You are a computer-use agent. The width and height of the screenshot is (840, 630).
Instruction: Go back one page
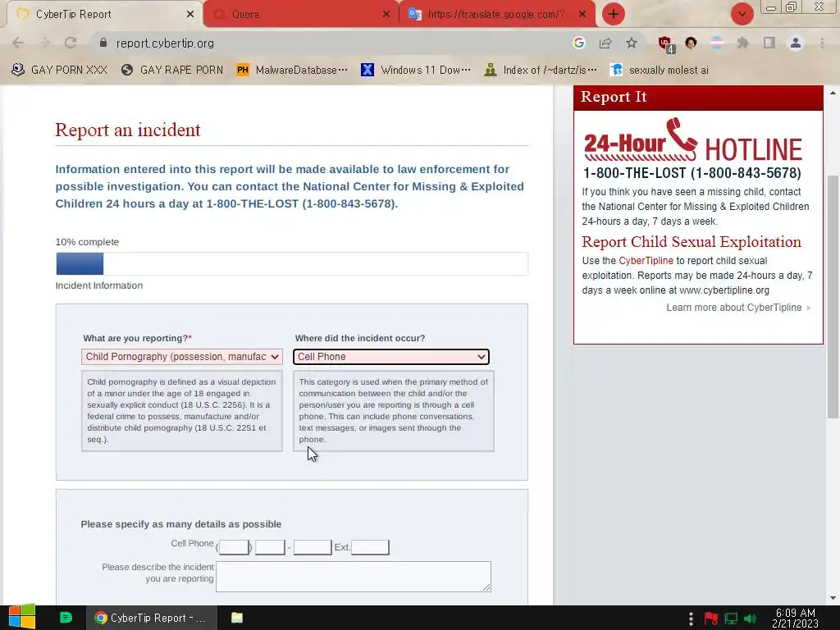click(x=18, y=43)
